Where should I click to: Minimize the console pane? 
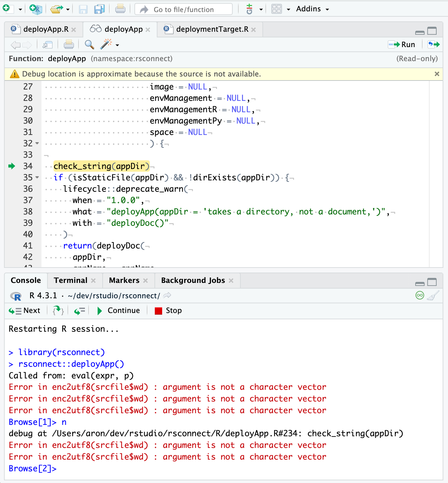pyautogui.click(x=420, y=284)
